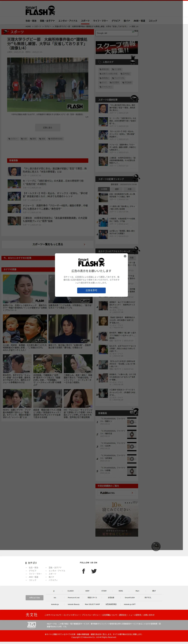Open the グラビア menu

(116, 21)
